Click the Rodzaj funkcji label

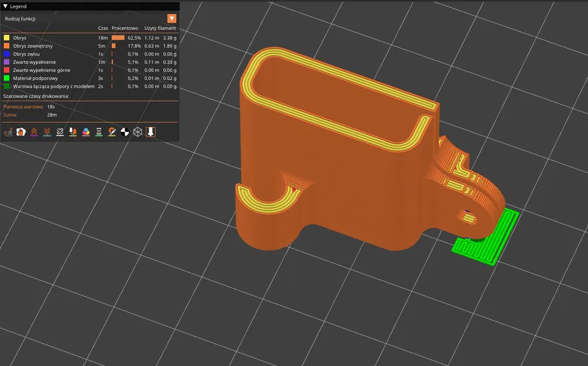20,19
